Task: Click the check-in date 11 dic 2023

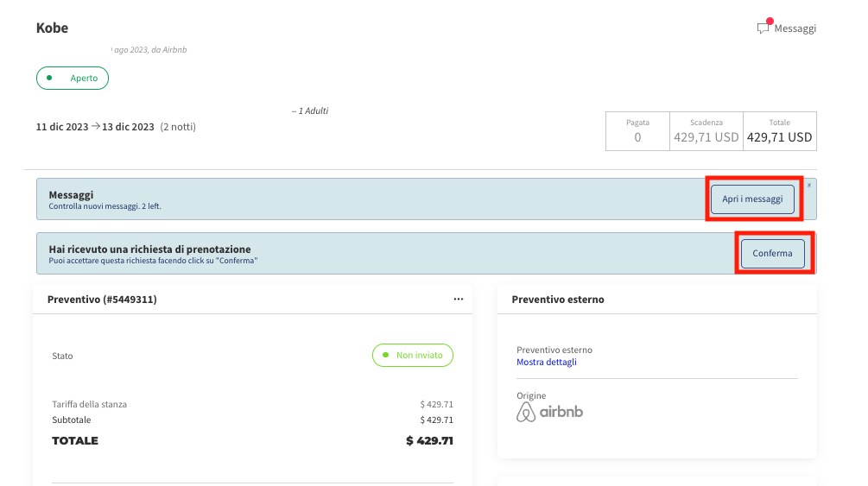Action: [62, 127]
